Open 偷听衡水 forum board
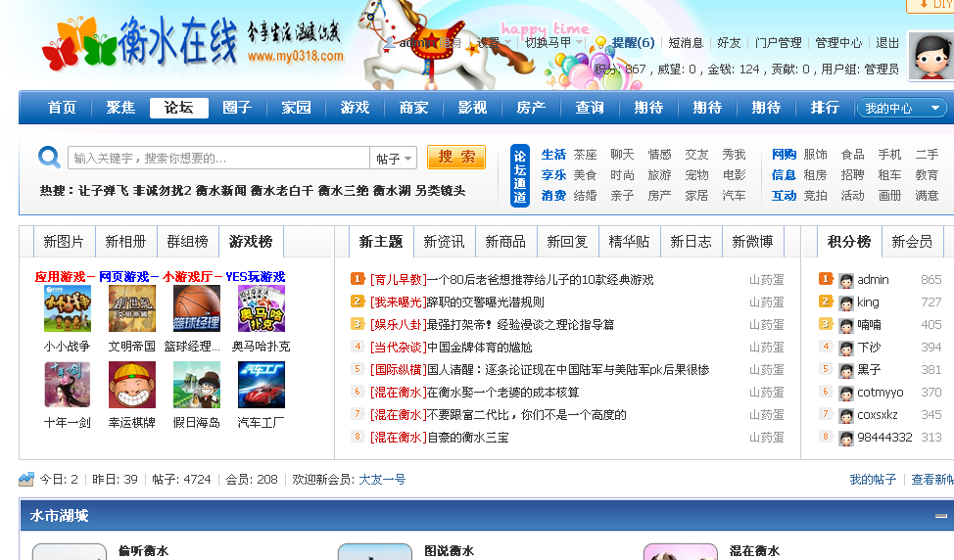Screen dimensions: 954x560 (143, 551)
